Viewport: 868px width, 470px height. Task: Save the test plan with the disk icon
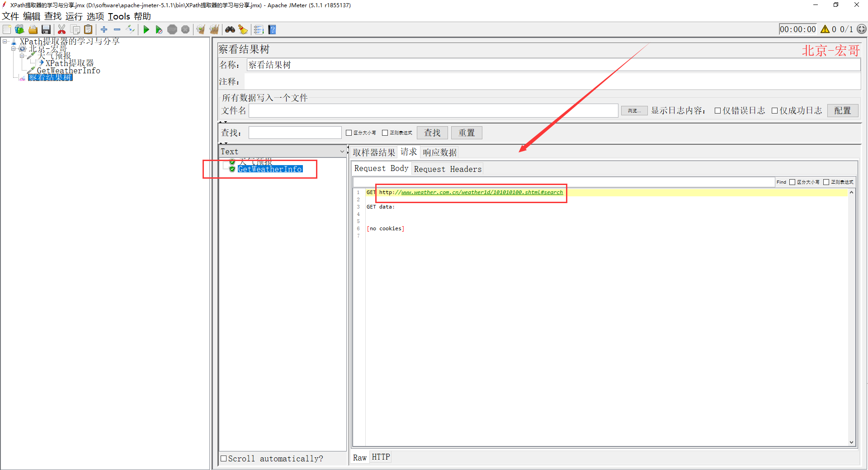46,29
